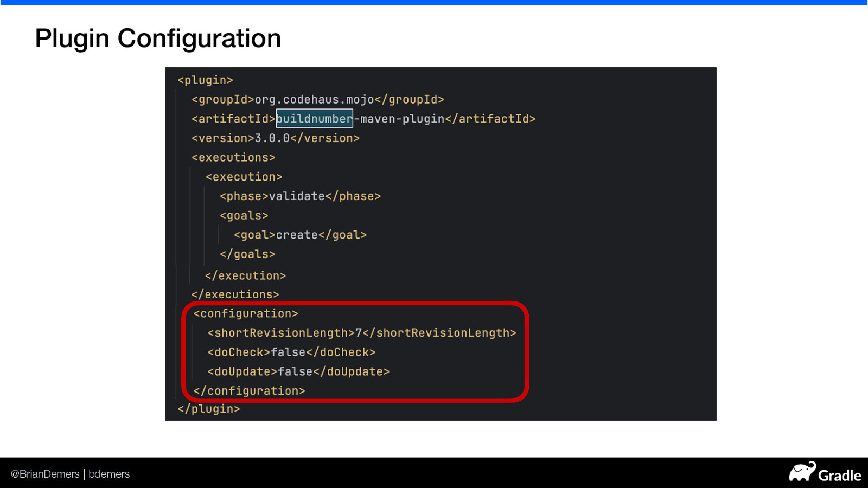Click the opening <goals> tag
The height and width of the screenshot is (488, 868).
tap(244, 216)
